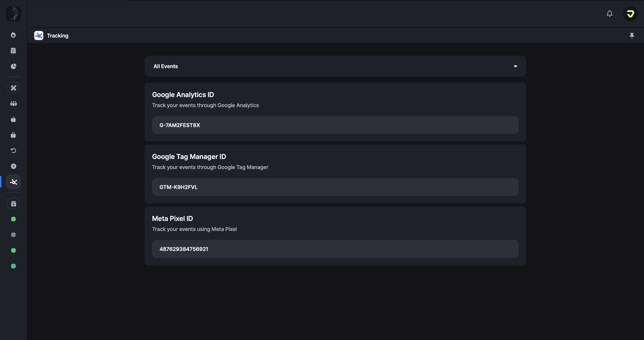Open the documents panel from the sidebar
This screenshot has width=644, height=340.
point(13,51)
